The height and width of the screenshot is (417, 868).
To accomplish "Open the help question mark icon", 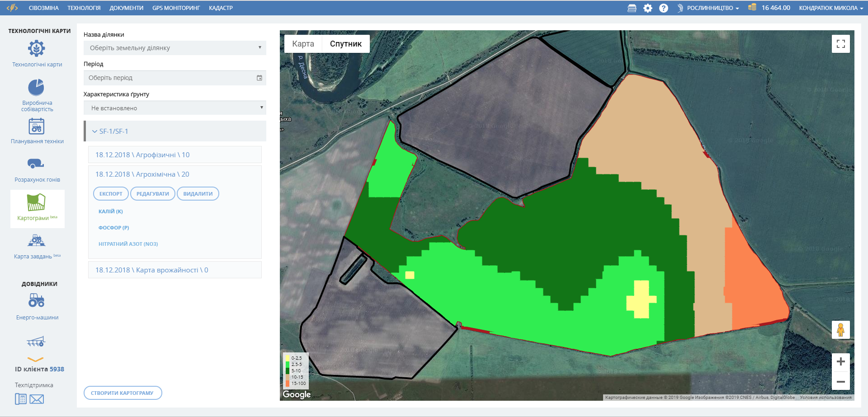I will point(663,8).
